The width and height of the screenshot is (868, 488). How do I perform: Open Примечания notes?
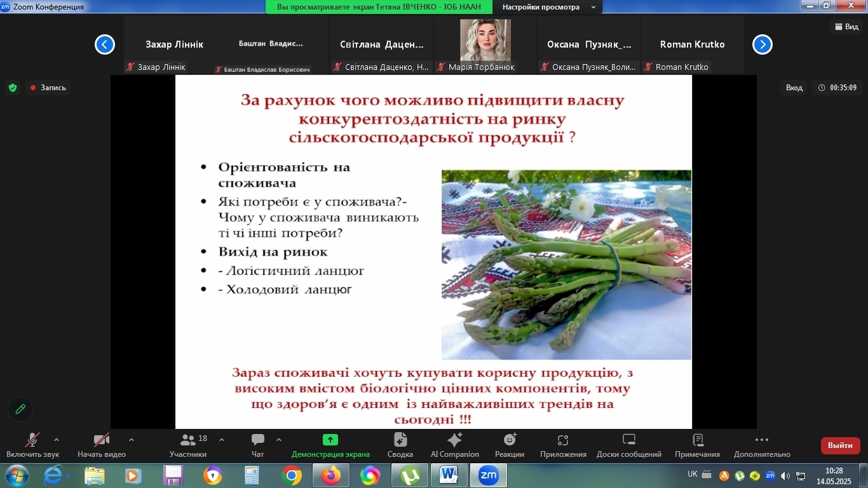pyautogui.click(x=698, y=445)
